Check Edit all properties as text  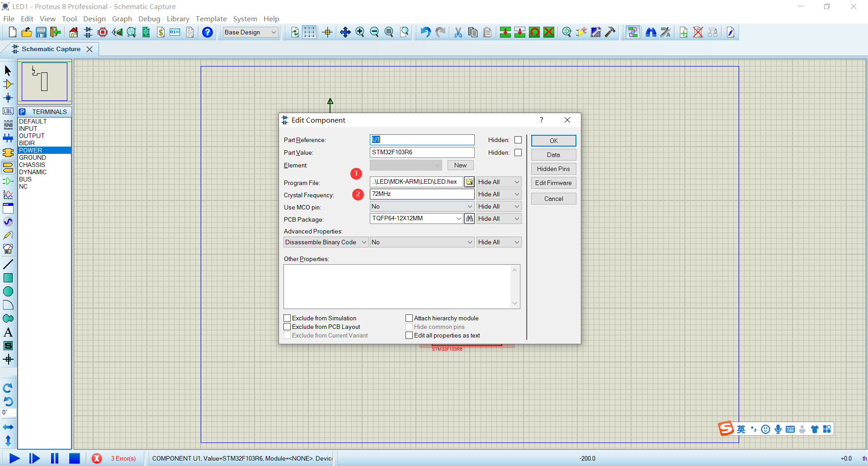409,335
